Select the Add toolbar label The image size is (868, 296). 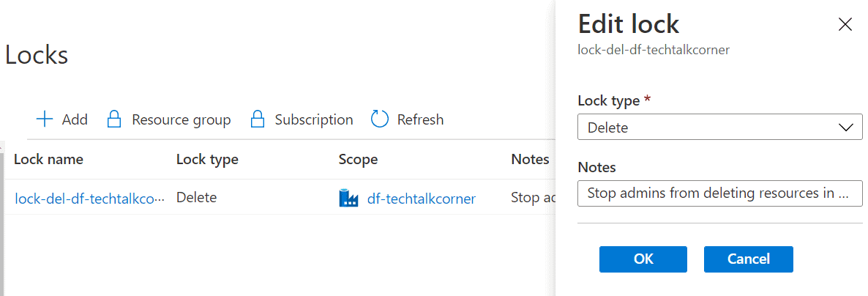point(75,119)
